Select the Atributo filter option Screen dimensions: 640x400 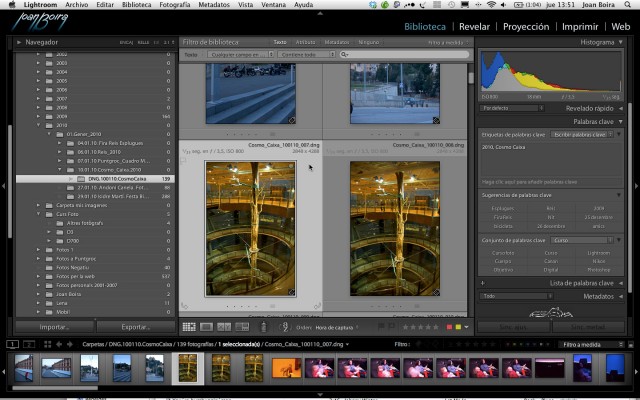point(305,42)
